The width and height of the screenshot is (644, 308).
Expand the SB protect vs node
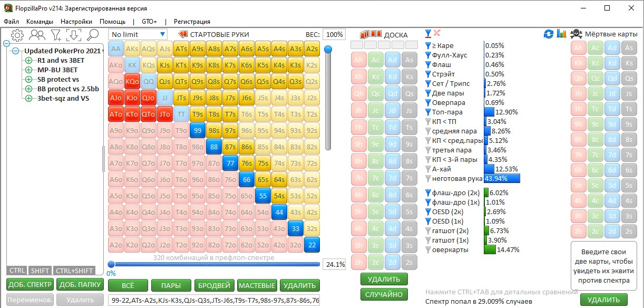click(28, 80)
